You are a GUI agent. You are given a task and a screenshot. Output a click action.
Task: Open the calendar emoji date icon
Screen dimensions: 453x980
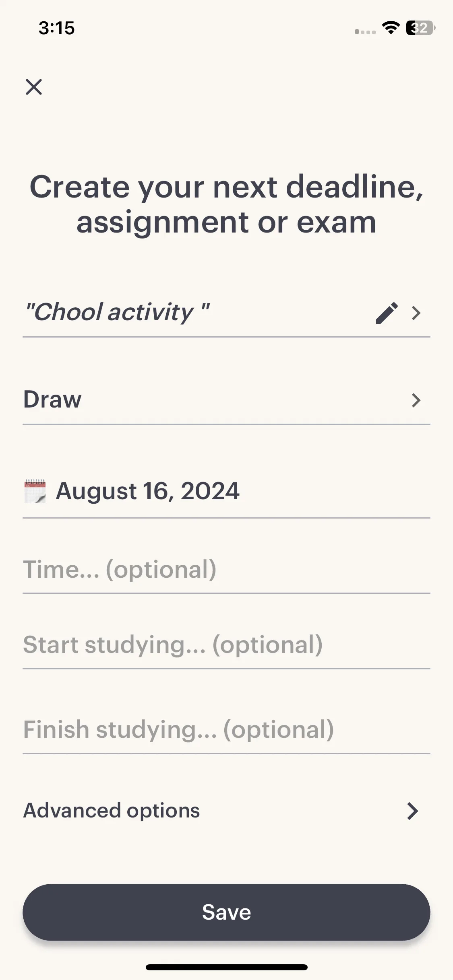(35, 491)
